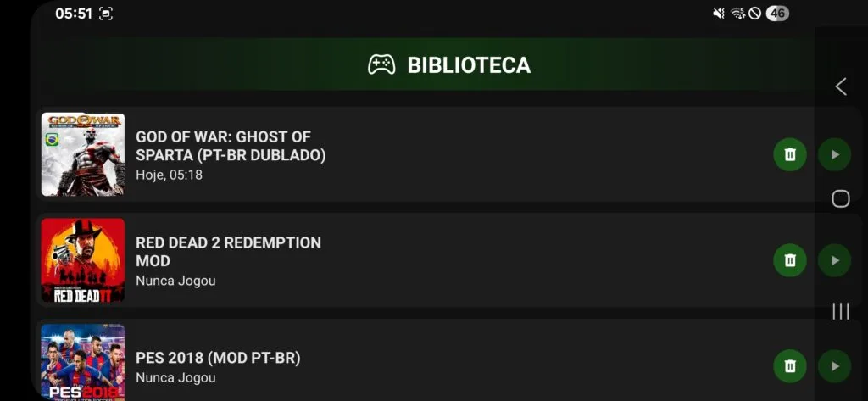The image size is (868, 401).
Task: Start PES 2018 with play button
Action: [x=834, y=366]
